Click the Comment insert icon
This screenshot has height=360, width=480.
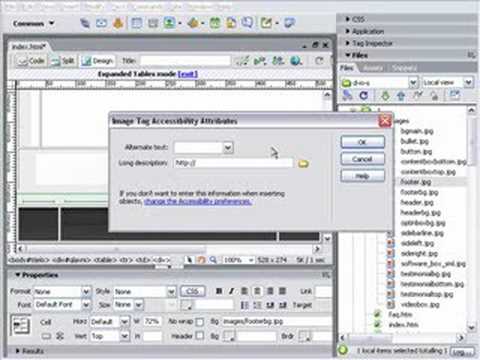(247, 23)
